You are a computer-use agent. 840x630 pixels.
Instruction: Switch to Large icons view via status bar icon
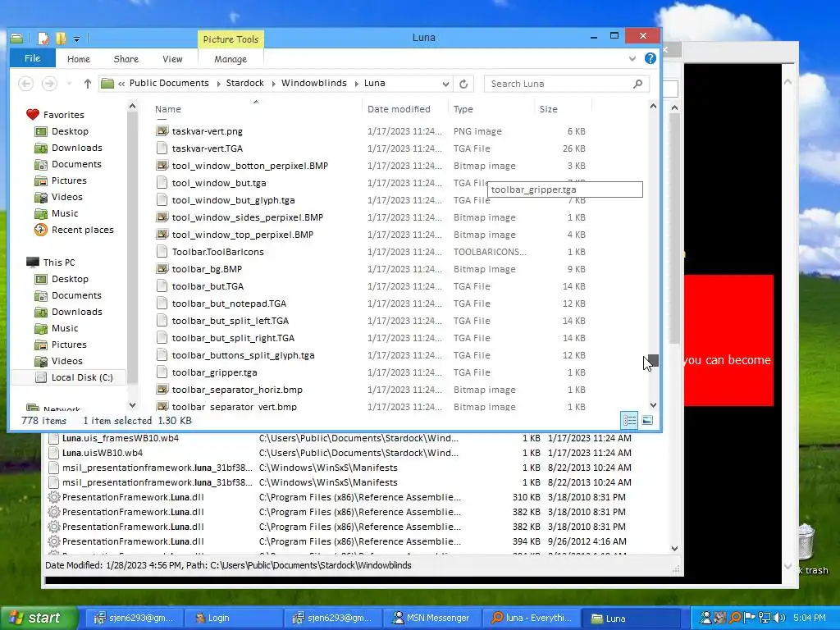[x=647, y=420]
